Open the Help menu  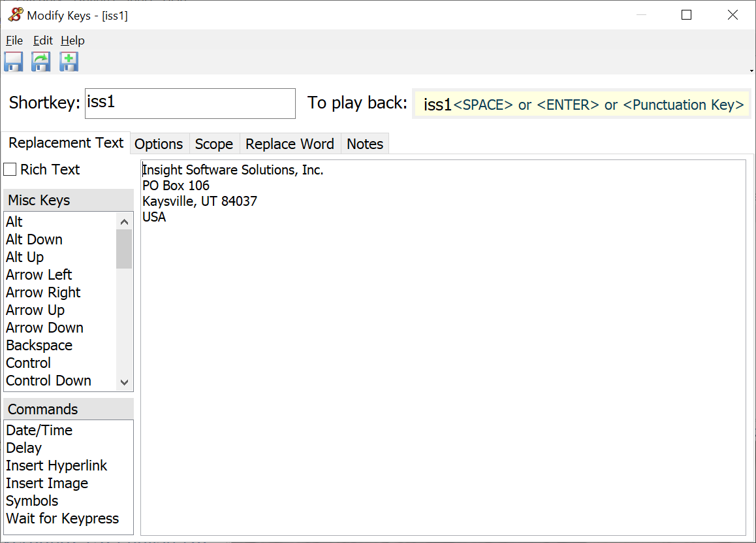(72, 41)
